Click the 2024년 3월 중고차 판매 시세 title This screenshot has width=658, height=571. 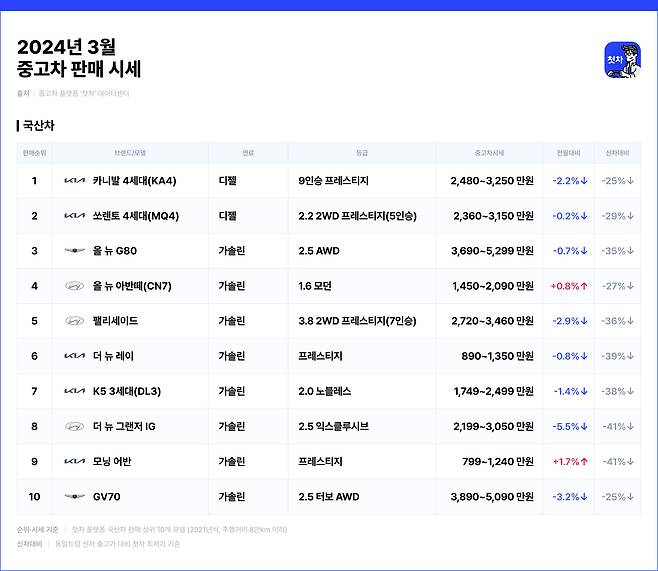coord(79,58)
